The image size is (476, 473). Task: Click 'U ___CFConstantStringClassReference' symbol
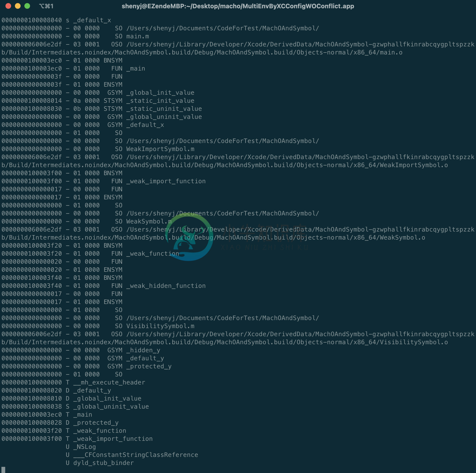132,455
